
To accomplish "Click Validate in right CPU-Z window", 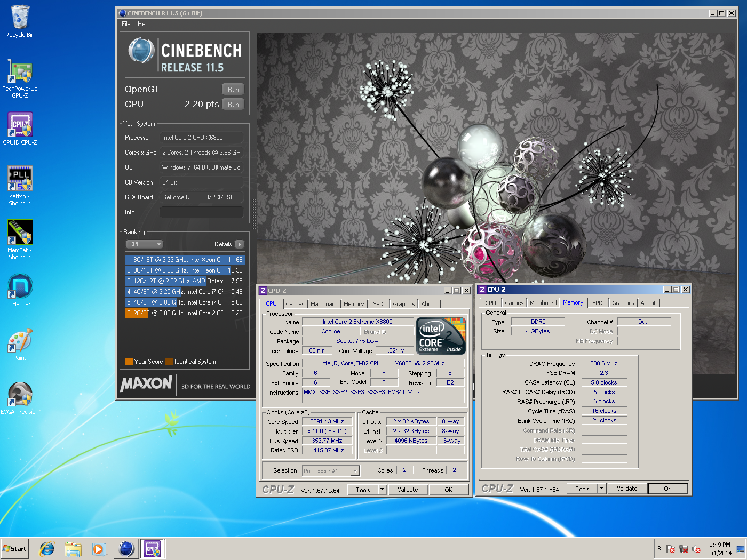I will pyautogui.click(x=627, y=489).
